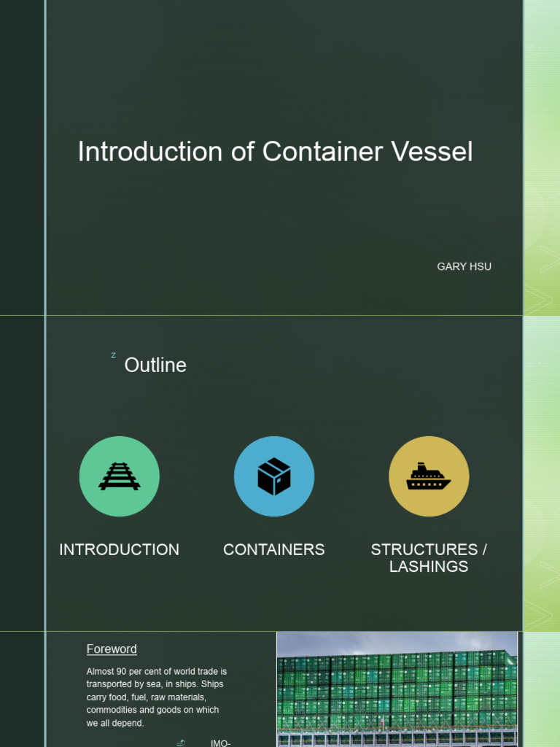560x747 pixels.
Task: Select the CONTAINERS label
Action: 274,550
